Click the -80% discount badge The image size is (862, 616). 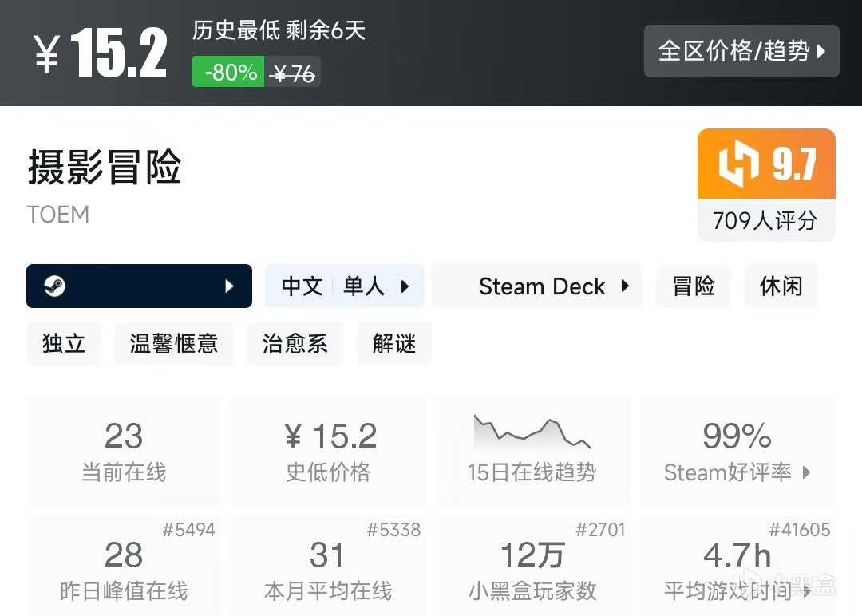(227, 72)
